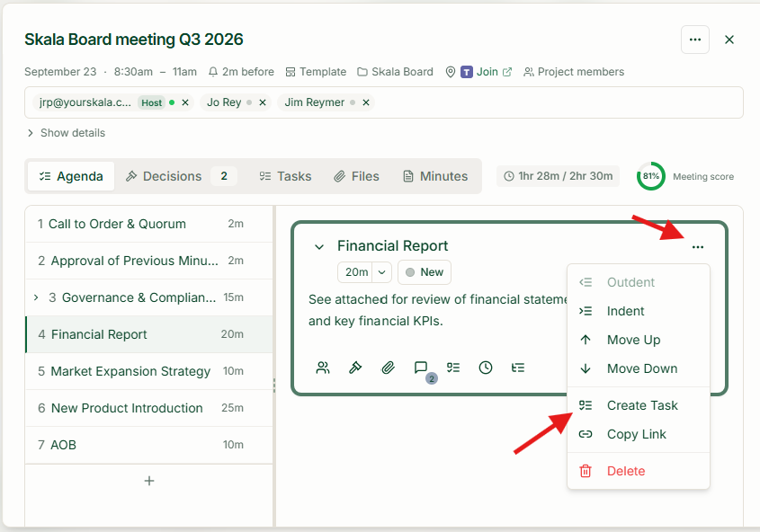760x532 pixels.
Task: Attach a file with paperclip icon
Action: click(x=388, y=368)
